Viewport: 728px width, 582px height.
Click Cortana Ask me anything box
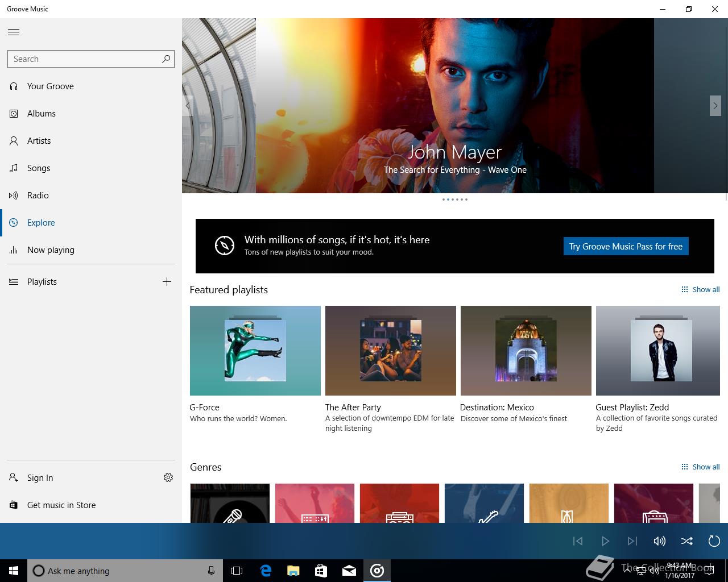tap(124, 571)
